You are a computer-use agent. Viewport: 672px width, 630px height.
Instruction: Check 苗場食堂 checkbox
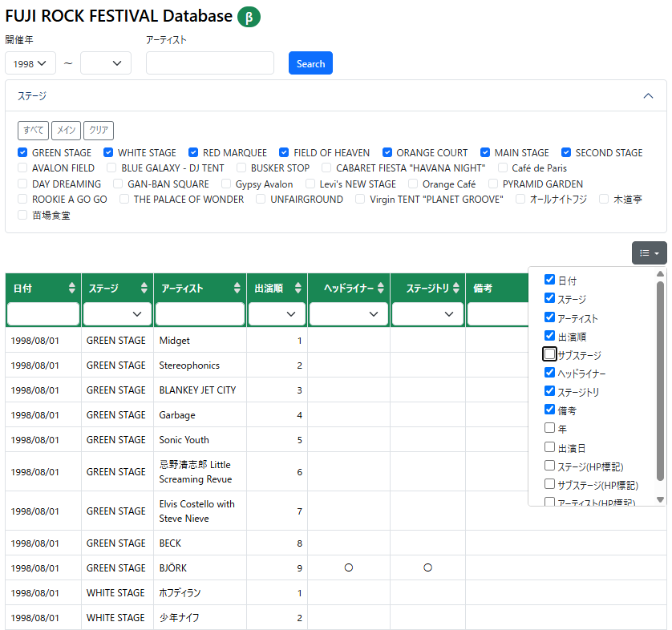[22, 215]
